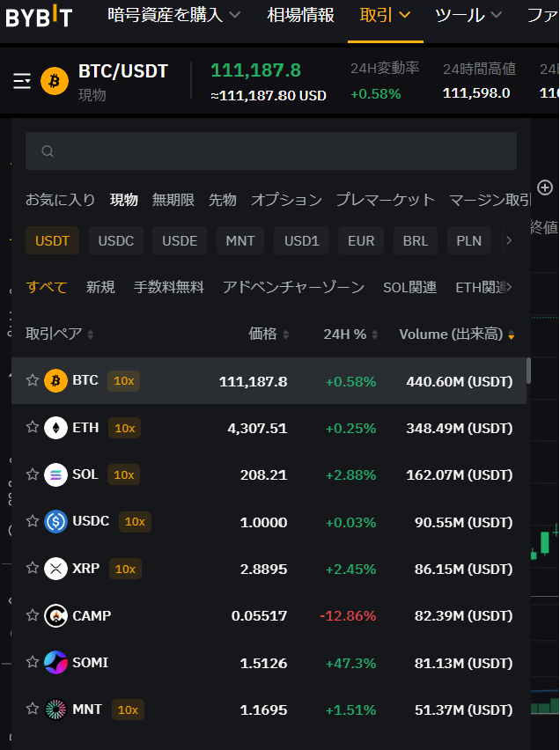Click the circled plus icon
Viewport: 560px width, 750px height.
tap(545, 187)
